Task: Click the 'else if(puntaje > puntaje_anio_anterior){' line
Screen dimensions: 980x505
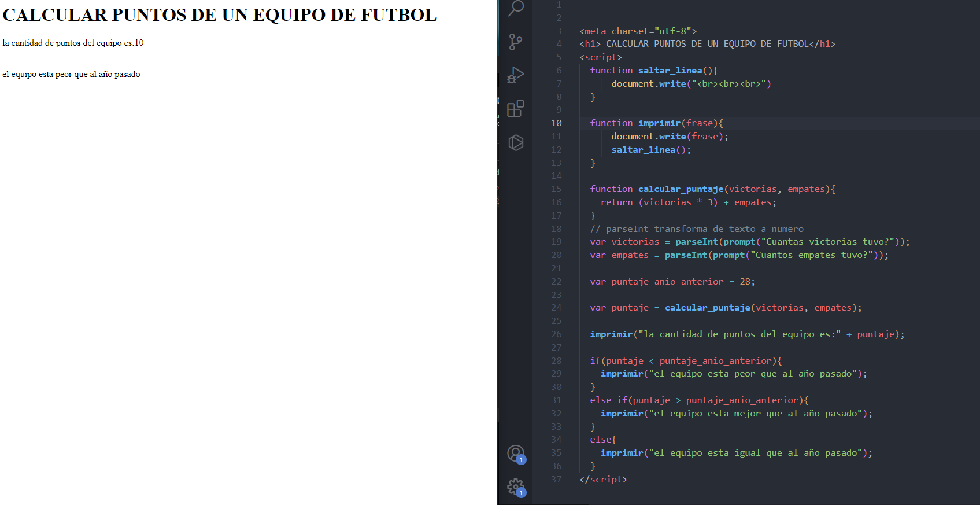Action: (699, 400)
